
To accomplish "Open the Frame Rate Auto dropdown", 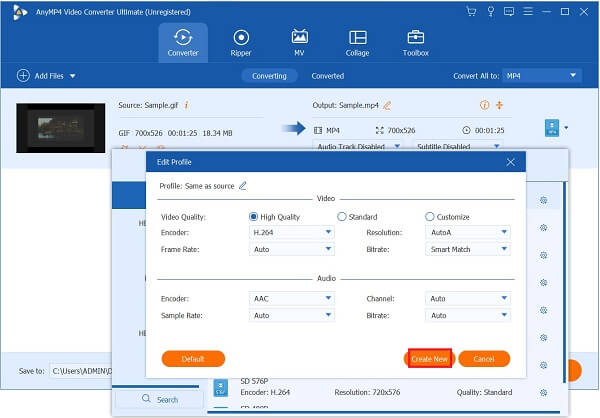I will coord(292,249).
